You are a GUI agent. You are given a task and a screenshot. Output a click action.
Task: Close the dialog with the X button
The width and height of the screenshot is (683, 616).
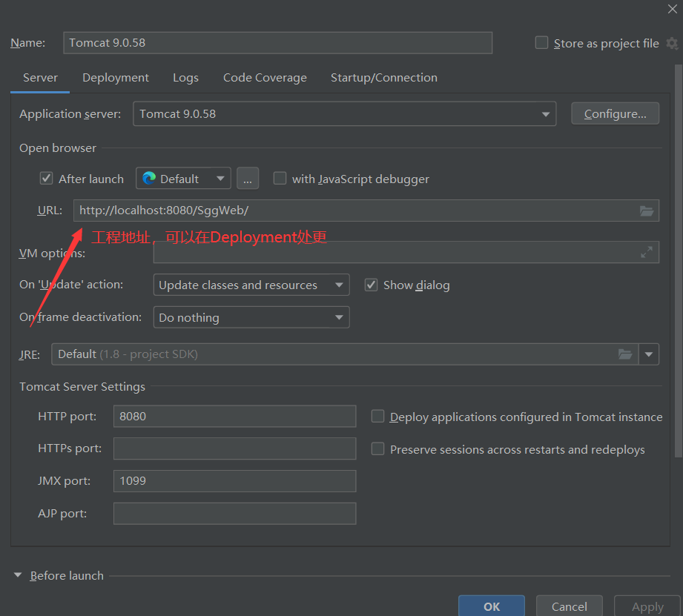pyautogui.click(x=673, y=9)
